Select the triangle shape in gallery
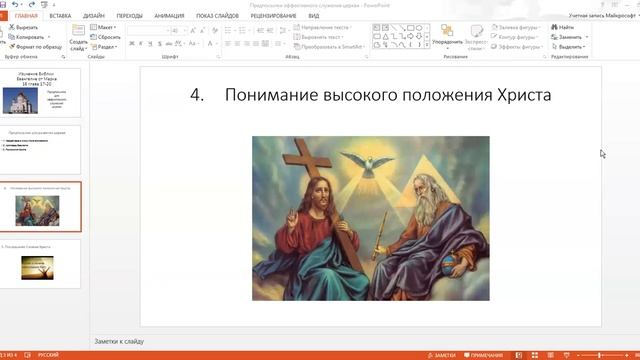This screenshot has height=360, width=640. click(x=385, y=36)
